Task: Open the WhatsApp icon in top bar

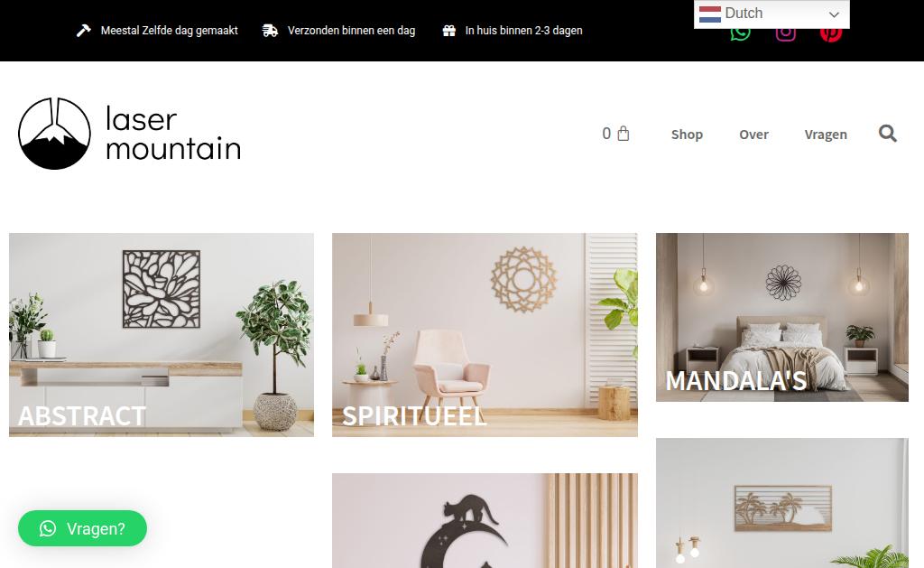Action: [x=740, y=33]
